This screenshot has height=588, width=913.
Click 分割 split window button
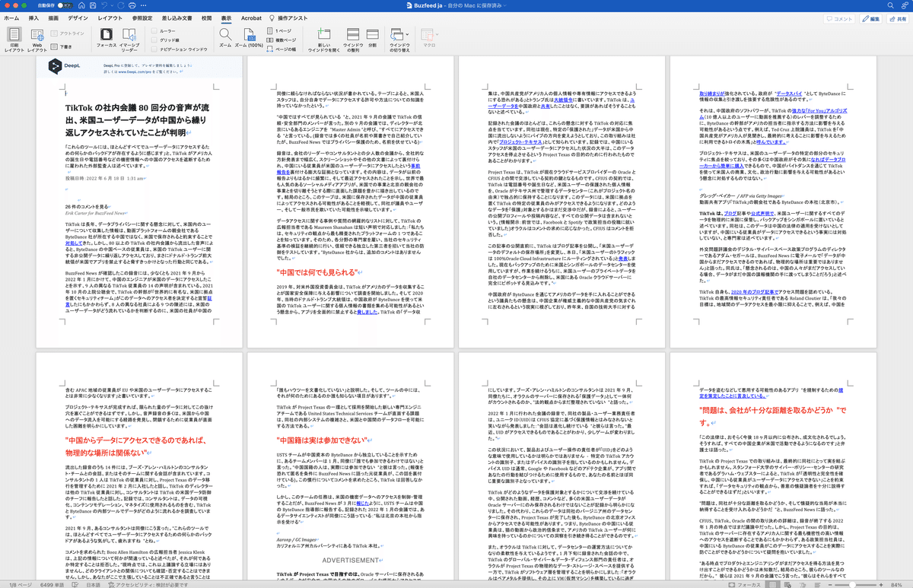click(x=372, y=38)
